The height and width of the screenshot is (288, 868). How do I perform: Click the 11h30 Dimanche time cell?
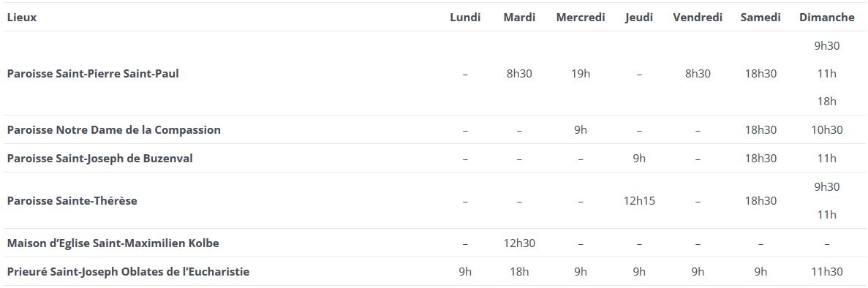click(x=826, y=272)
